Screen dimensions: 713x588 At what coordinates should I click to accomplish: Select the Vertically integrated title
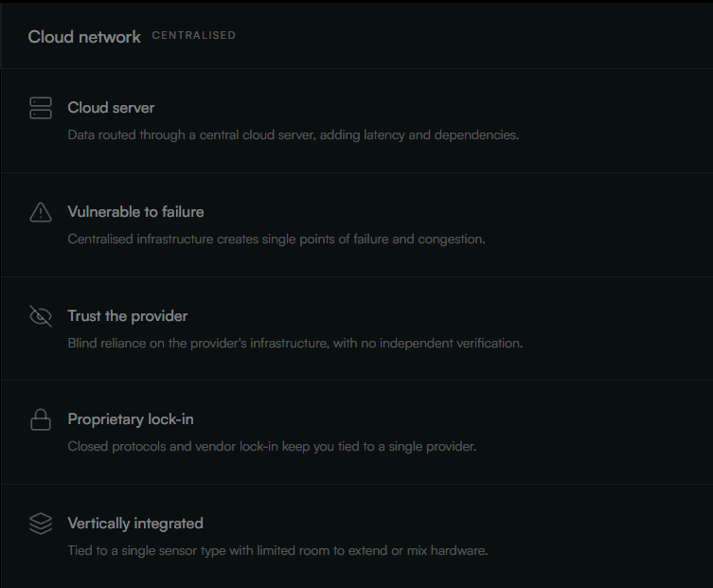tap(135, 524)
